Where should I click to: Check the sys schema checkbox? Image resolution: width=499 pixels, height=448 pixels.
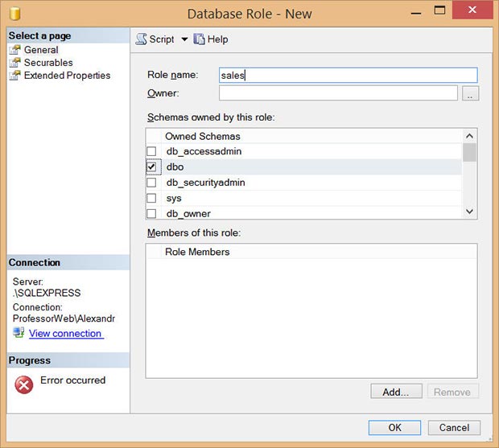151,198
